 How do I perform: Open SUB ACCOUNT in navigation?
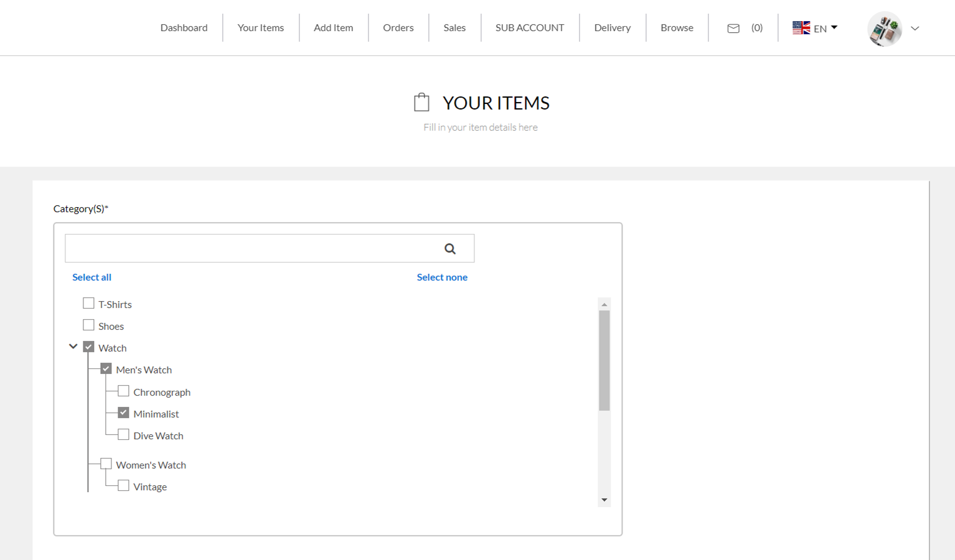click(x=530, y=28)
